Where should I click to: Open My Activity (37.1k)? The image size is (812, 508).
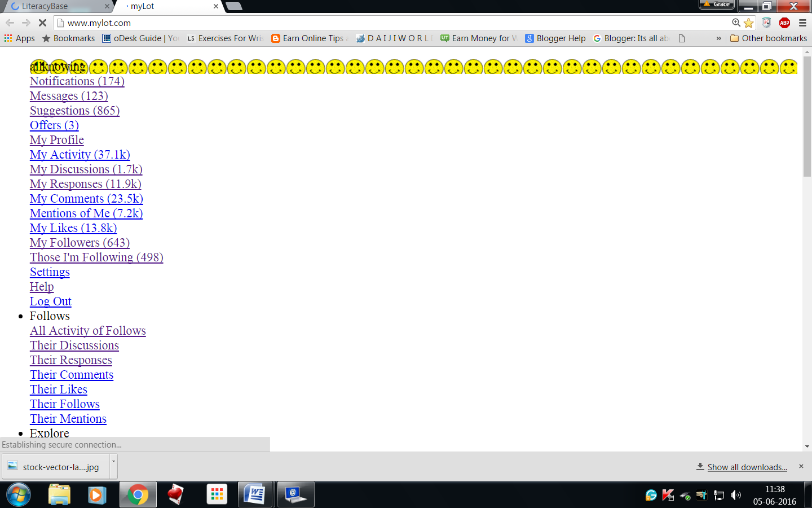click(80, 155)
